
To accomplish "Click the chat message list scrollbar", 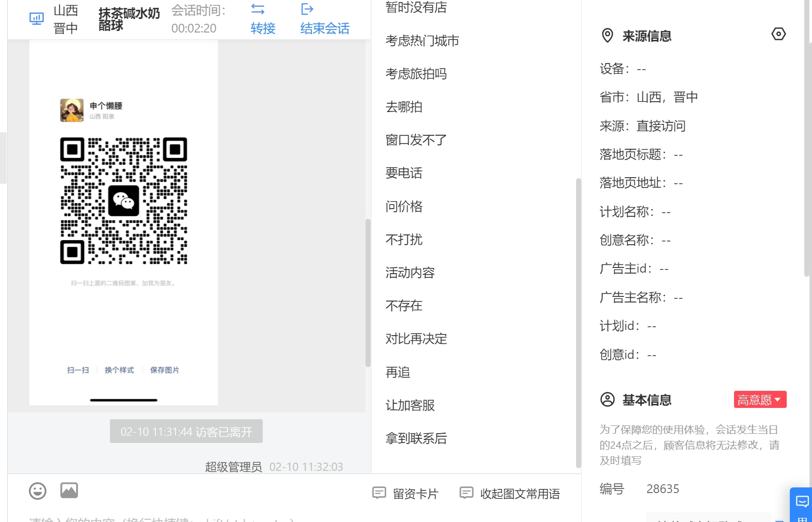I will pyautogui.click(x=368, y=293).
